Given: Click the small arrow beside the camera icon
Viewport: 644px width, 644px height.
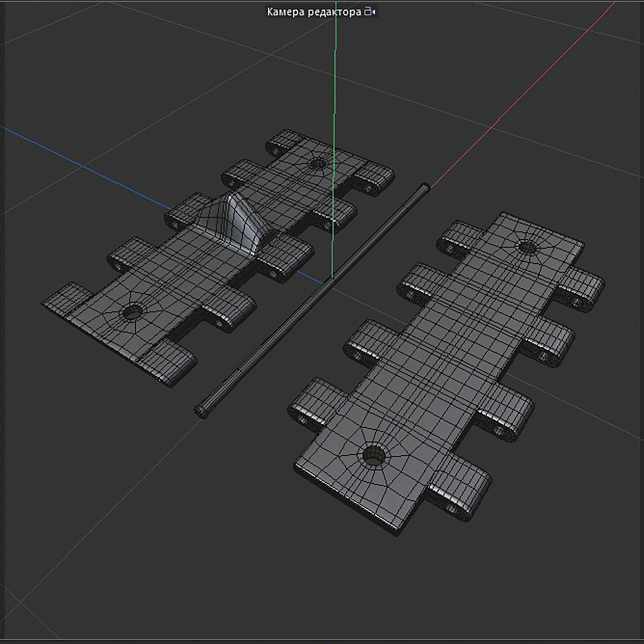Looking at the screenshot, I should pos(374,11).
